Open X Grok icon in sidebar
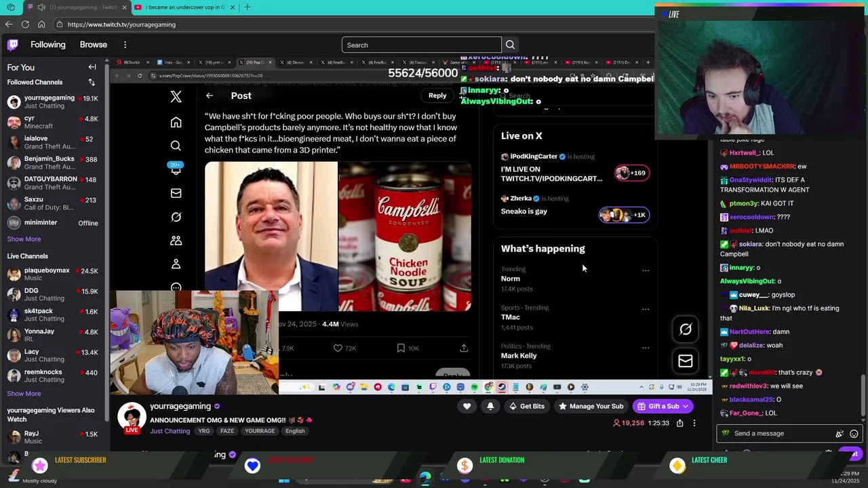The height and width of the screenshot is (488, 868). tap(176, 217)
